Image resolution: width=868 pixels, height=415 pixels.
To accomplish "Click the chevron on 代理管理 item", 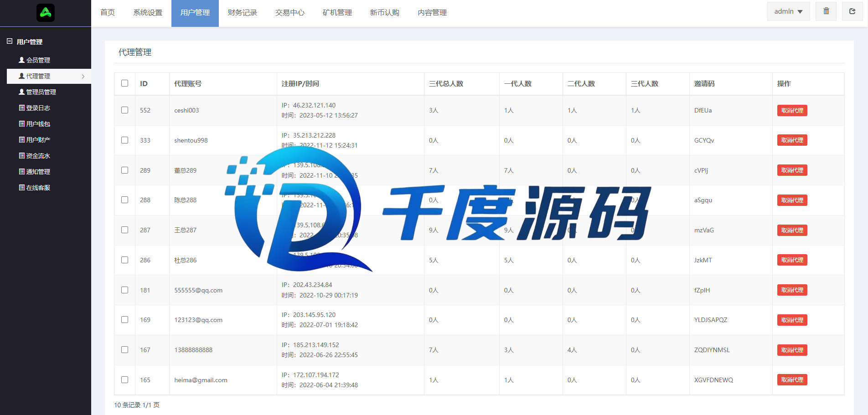I will pos(83,77).
